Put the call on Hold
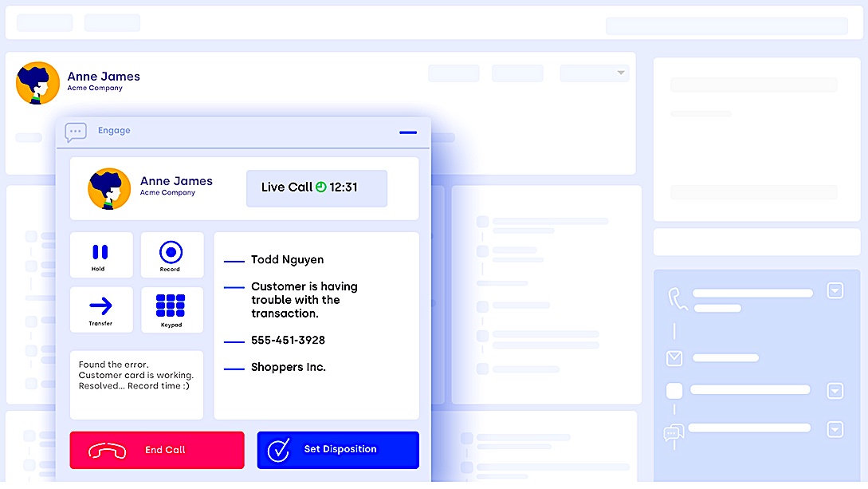868x489 pixels. click(x=100, y=256)
